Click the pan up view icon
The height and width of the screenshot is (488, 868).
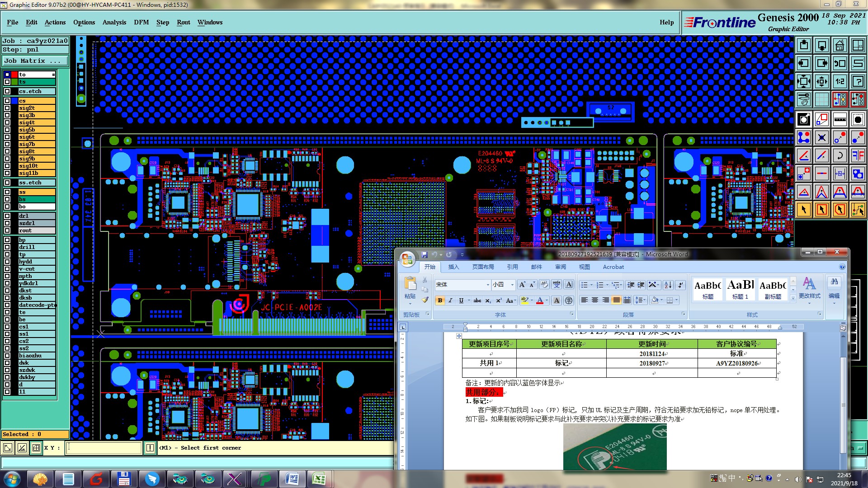click(804, 45)
